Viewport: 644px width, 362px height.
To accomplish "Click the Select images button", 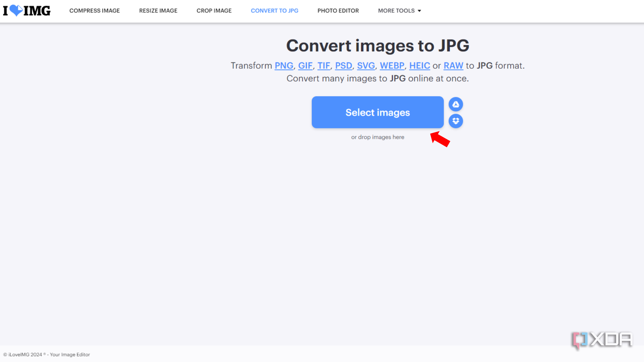I will (377, 112).
